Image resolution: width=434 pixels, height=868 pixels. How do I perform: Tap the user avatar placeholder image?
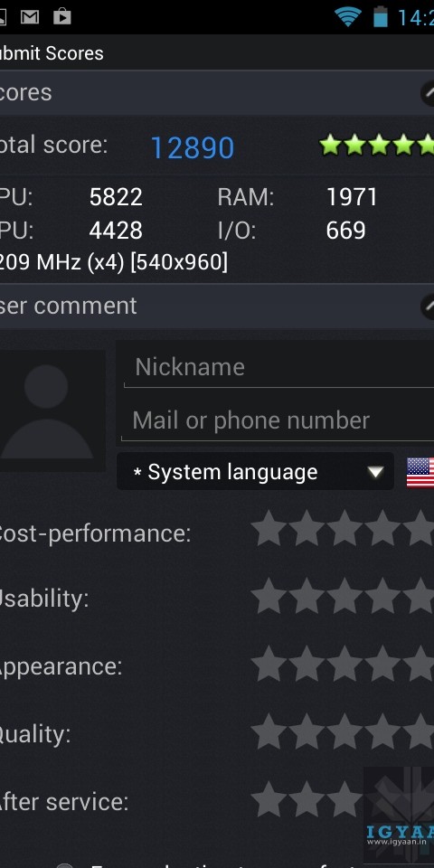tap(52, 410)
